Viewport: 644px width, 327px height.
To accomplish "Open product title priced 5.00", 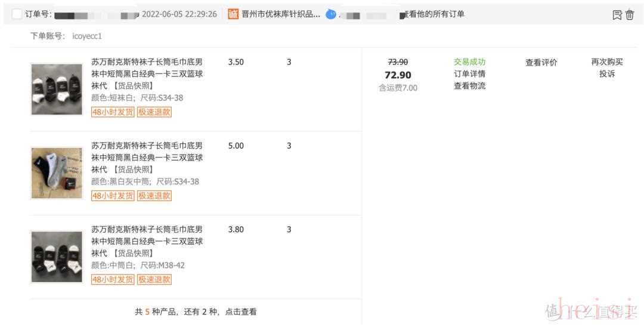I will coord(147,158).
